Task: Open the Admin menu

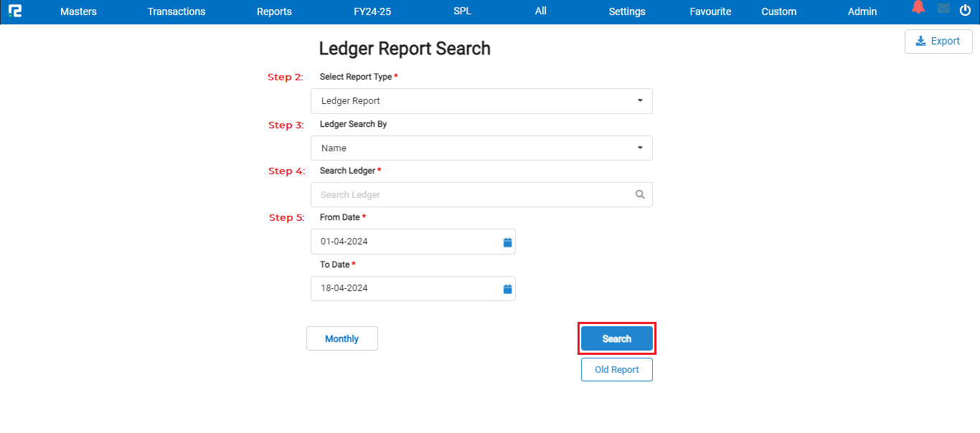Action: [862, 11]
